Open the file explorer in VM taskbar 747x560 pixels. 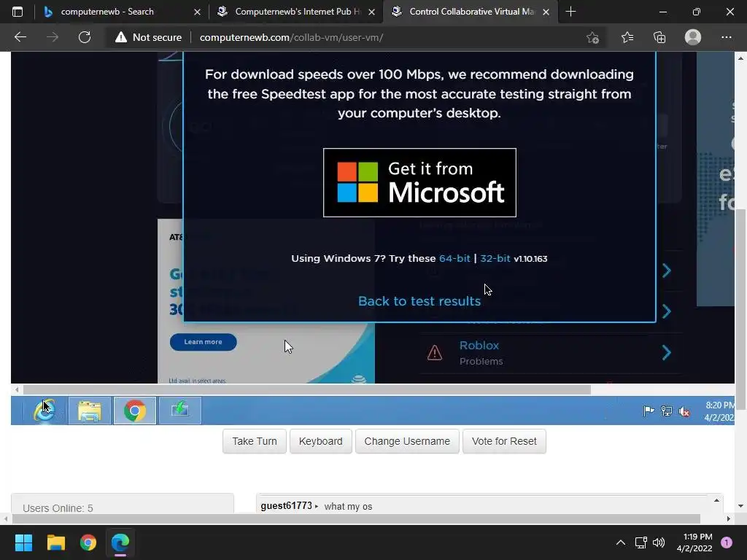tap(90, 411)
